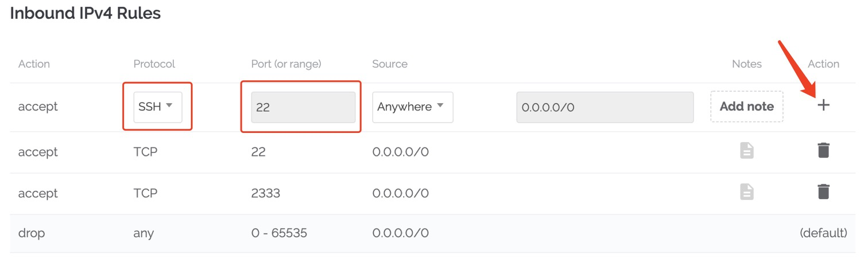The width and height of the screenshot is (868, 259).
Task: Click the Port (or range) column header
Action: point(286,64)
